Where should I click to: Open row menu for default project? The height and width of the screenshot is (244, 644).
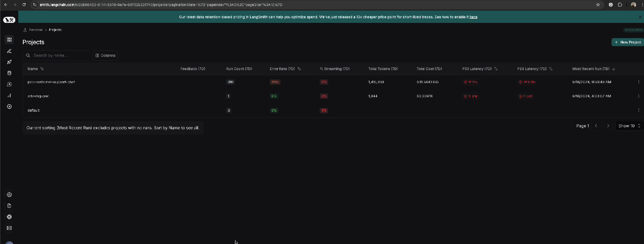point(639,110)
